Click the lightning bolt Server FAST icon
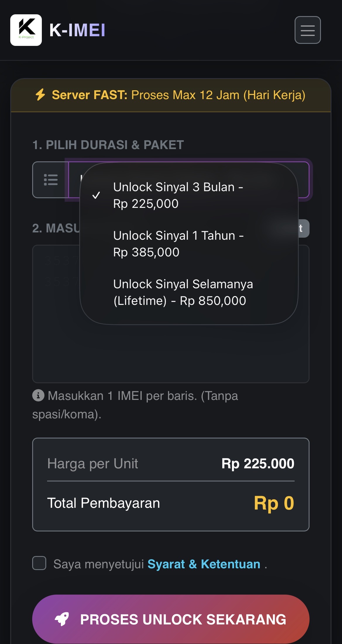342x644 pixels. click(41, 95)
